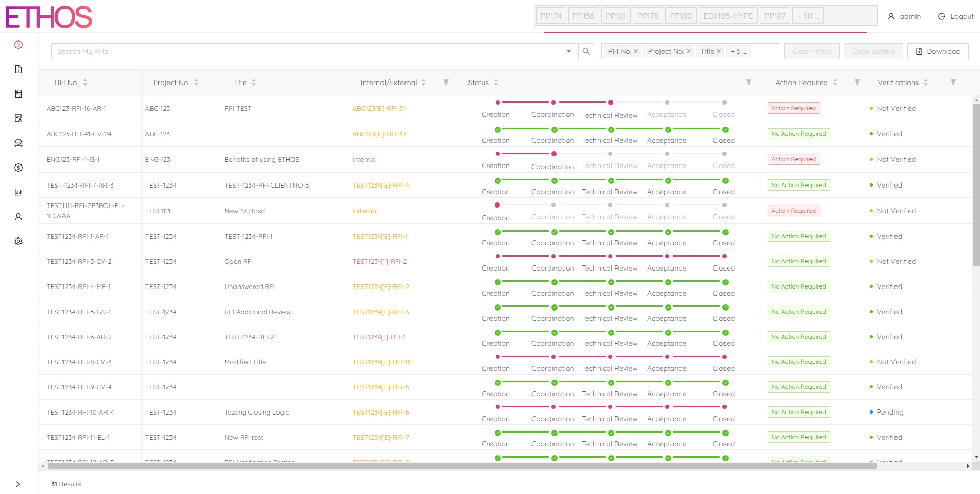Viewport: 980px width, 494px height.
Task: Click the dollar sign icon in sidebar
Action: [18, 168]
